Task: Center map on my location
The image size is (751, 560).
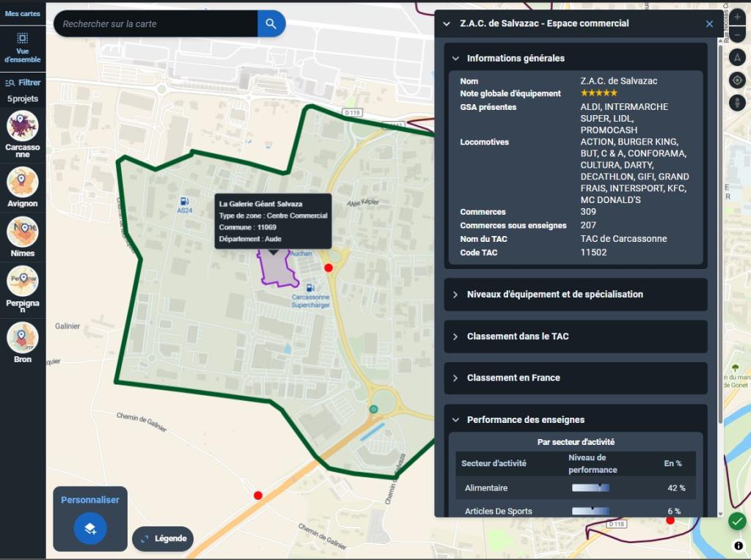Action: [738, 80]
